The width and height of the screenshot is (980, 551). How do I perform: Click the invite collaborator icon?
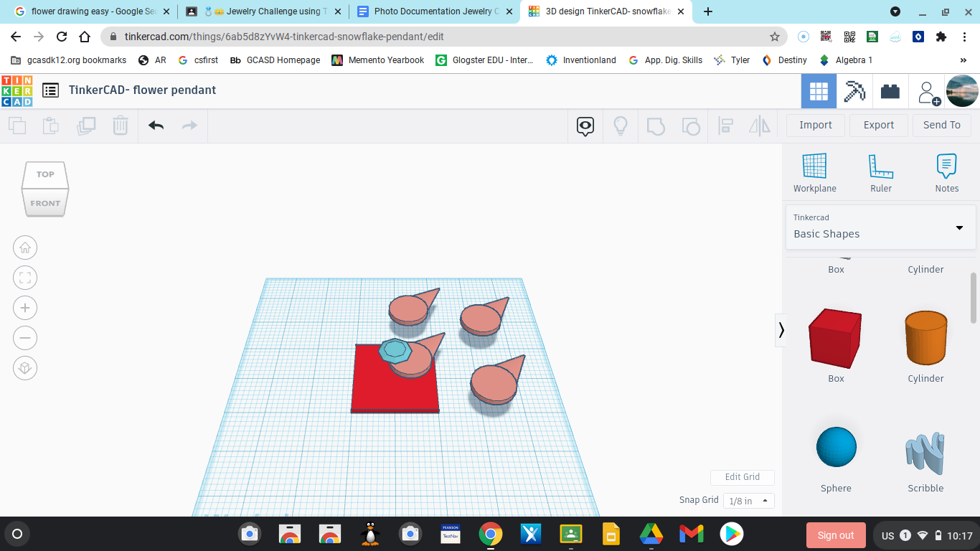click(x=928, y=93)
